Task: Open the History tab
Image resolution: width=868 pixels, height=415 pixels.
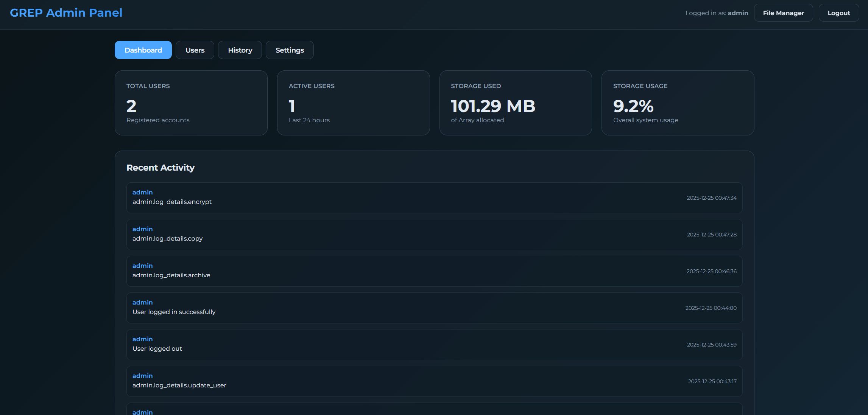Action: click(x=240, y=50)
